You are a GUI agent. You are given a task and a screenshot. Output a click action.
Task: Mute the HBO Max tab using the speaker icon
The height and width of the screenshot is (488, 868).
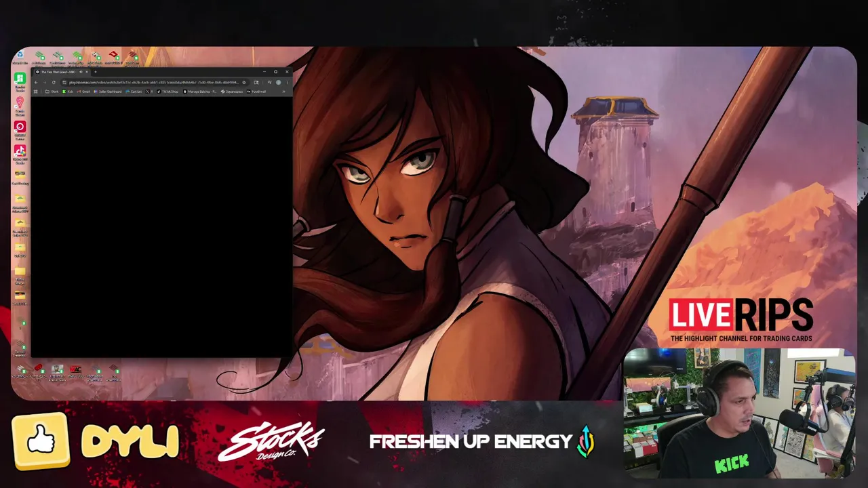click(x=81, y=72)
